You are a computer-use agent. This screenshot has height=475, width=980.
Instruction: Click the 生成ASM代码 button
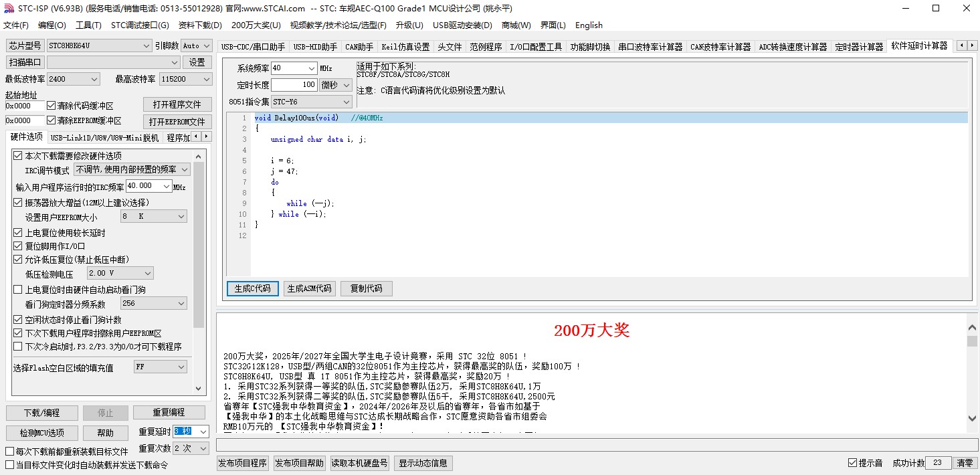(x=309, y=288)
